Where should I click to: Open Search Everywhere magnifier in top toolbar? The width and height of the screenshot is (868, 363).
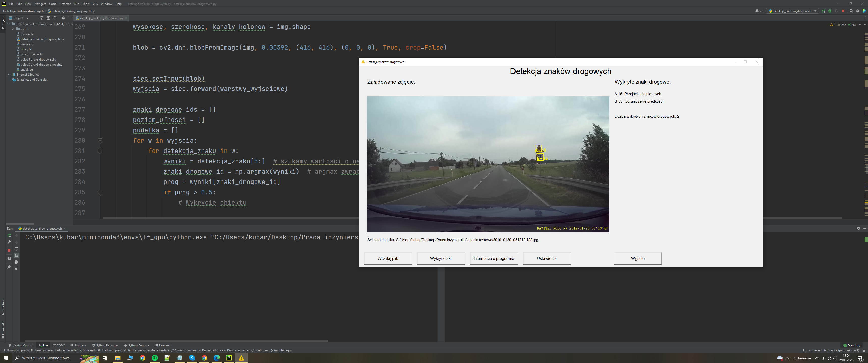coord(851,11)
